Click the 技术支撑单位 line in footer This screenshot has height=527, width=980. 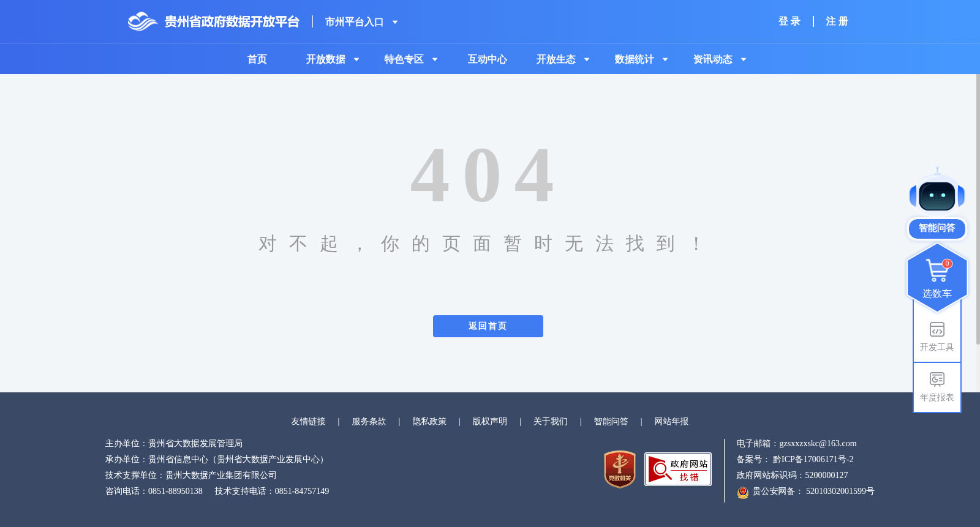191,476
